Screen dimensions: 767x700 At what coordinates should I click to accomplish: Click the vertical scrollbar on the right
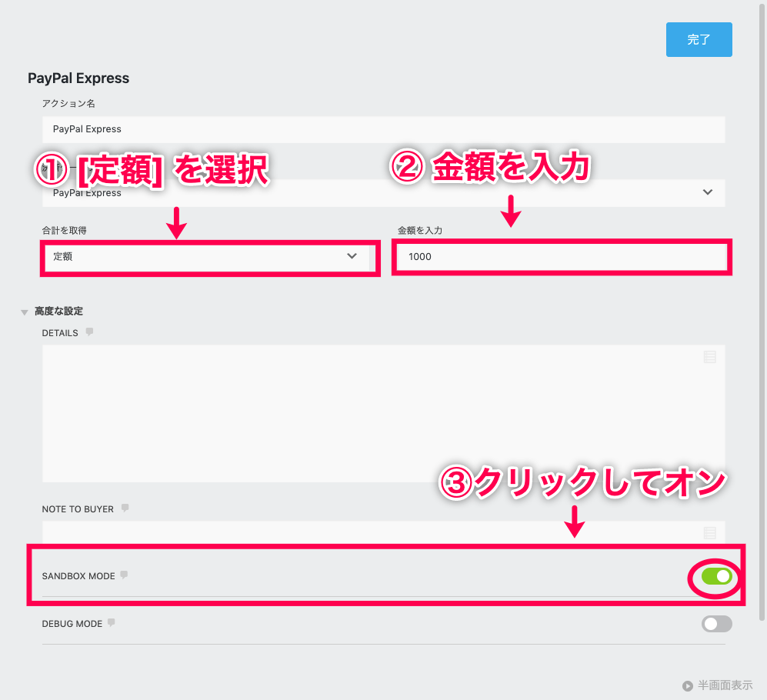click(x=762, y=313)
